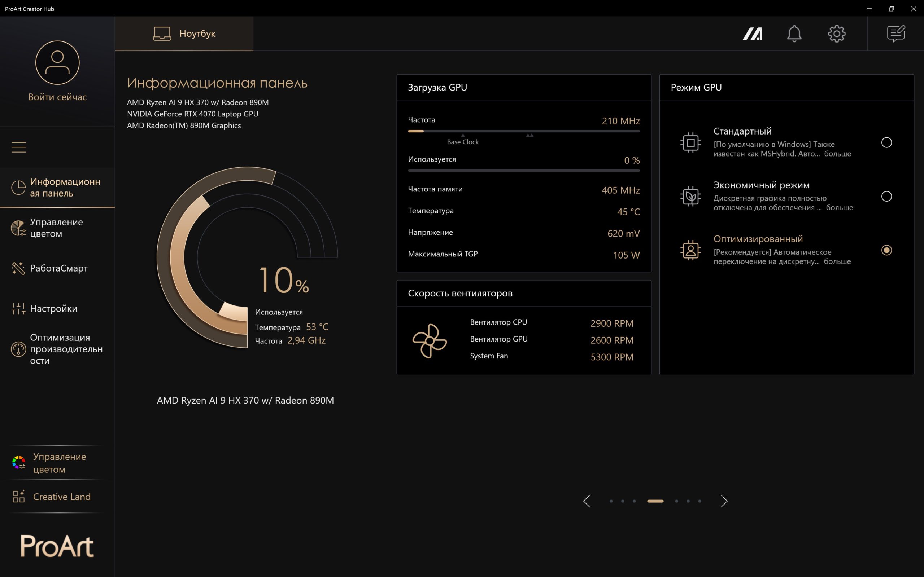This screenshot has width=924, height=577.
Task: Open the MyASUS logo icon
Action: (x=752, y=34)
